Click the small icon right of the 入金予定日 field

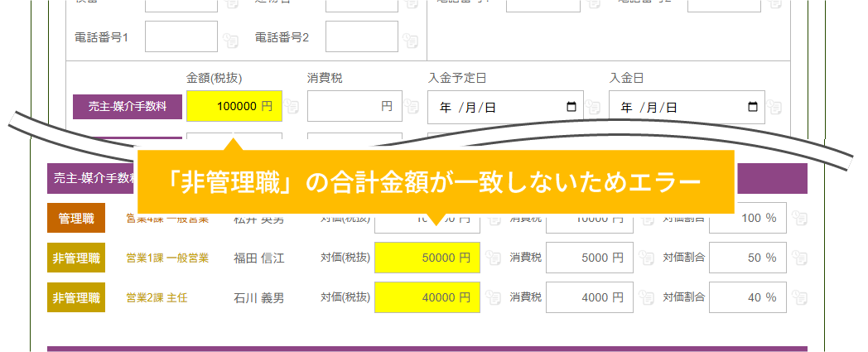(593, 107)
